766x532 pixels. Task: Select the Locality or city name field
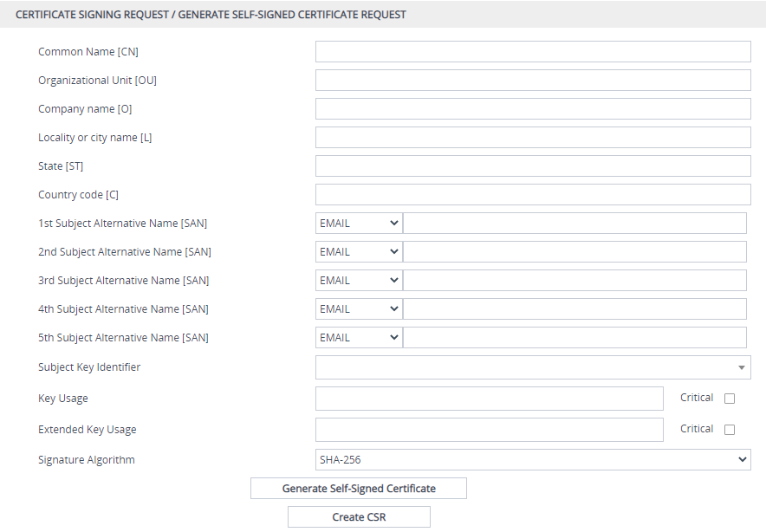533,138
